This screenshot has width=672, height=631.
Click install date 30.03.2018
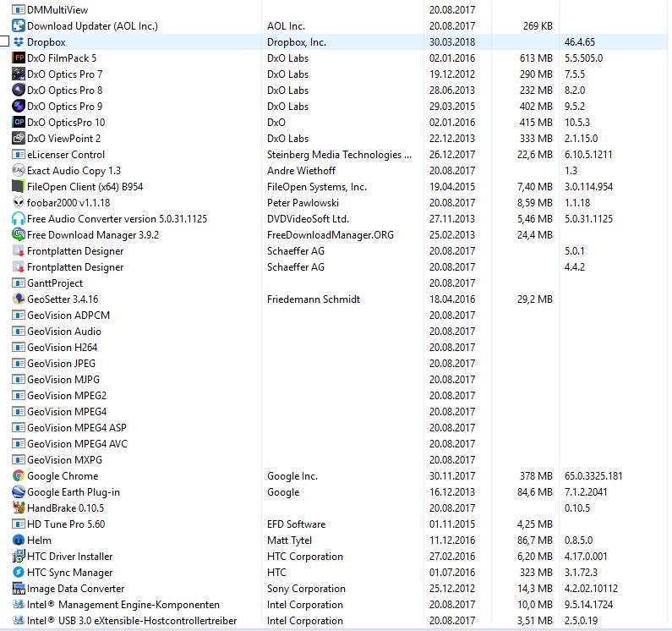[452, 42]
